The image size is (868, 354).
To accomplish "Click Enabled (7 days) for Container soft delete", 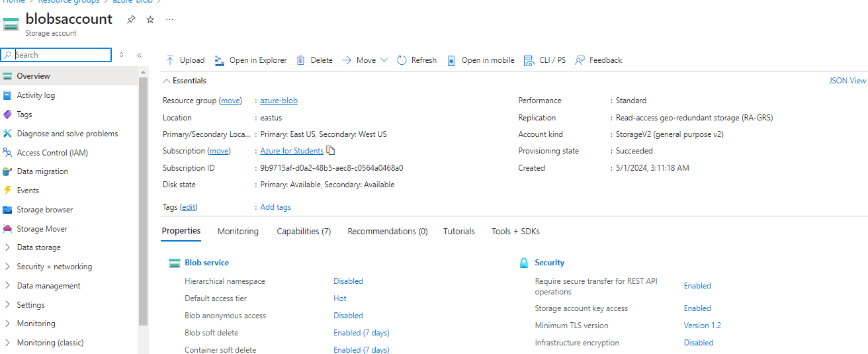I will tap(361, 350).
